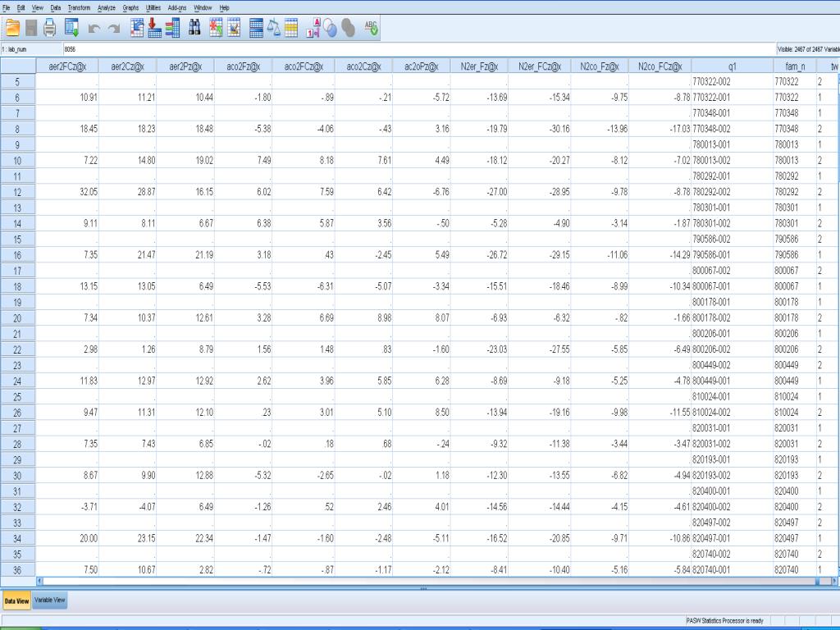Click the 1 : lab_num cell reference box

click(x=32, y=49)
